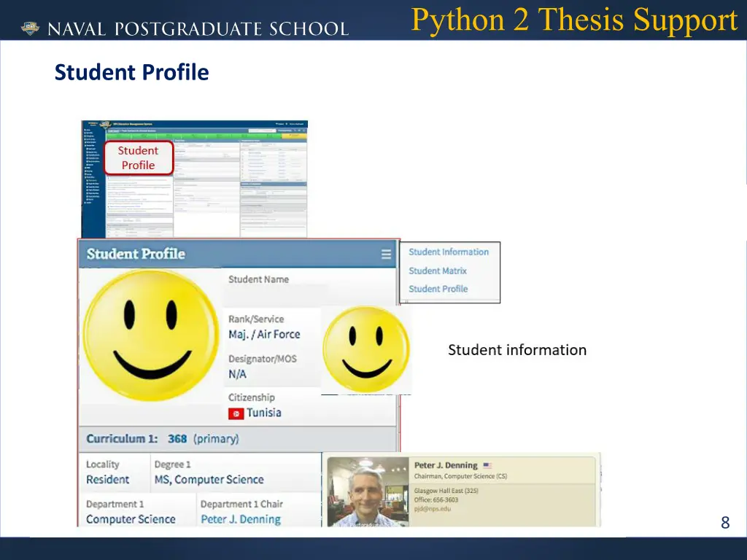
Task: Click 'Computer Science' department value
Action: pos(131,519)
